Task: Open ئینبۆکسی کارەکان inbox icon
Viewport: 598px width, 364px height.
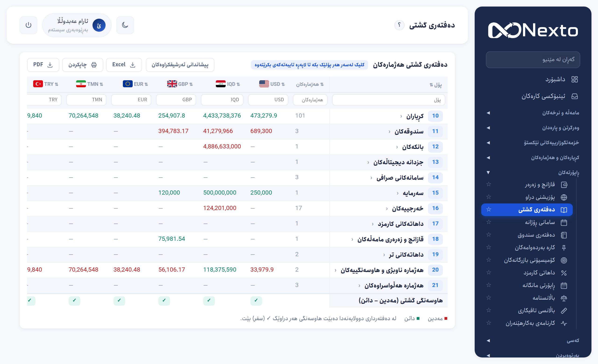Action: pyautogui.click(x=574, y=96)
